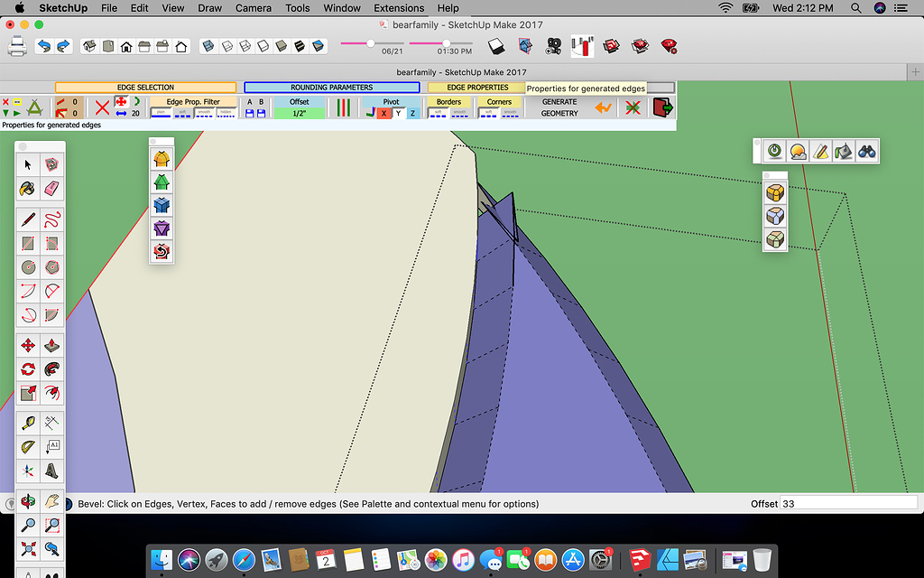Click the binoculars icon in top-right palette

866,151
